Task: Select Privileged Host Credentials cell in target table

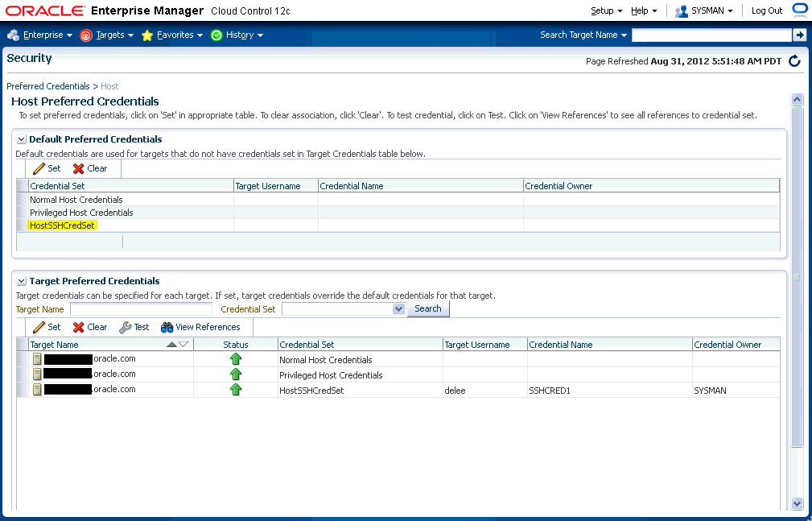Action: (361, 374)
